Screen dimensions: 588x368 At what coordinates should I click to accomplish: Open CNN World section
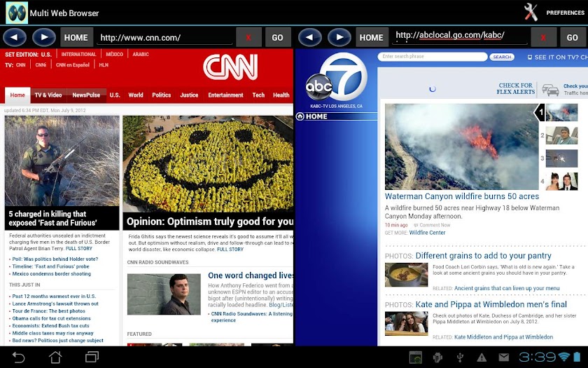136,95
